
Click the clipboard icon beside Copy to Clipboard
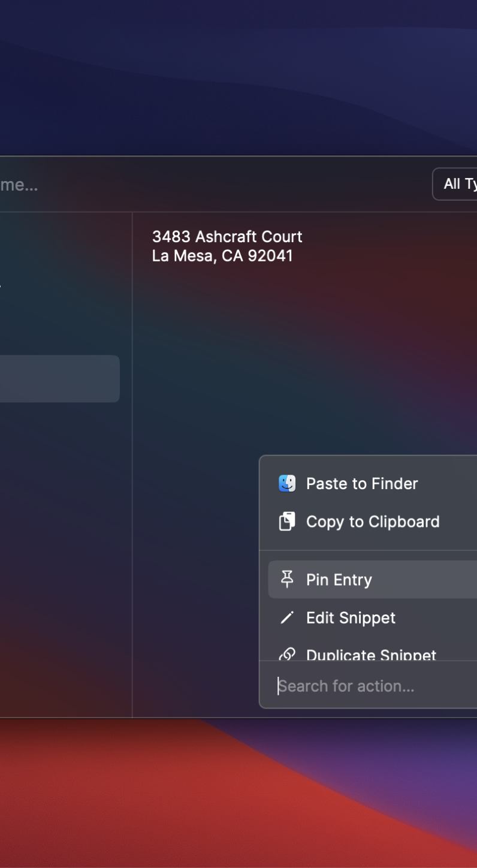287,522
